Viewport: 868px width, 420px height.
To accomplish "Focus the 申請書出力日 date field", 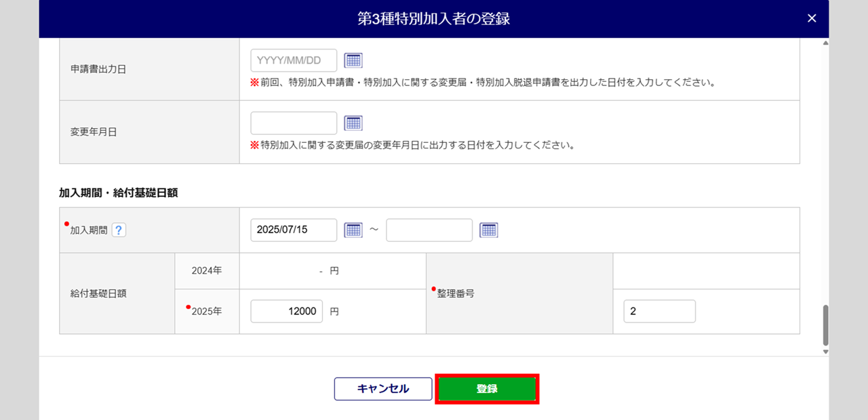I will [x=294, y=60].
